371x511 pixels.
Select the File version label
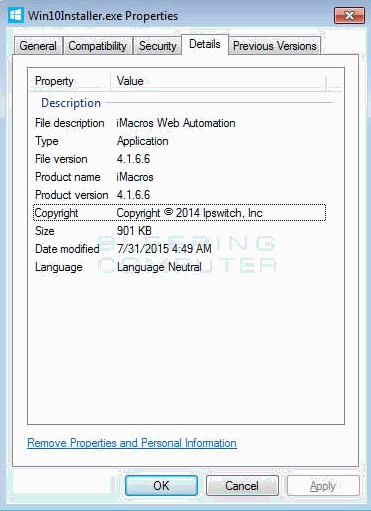point(61,159)
